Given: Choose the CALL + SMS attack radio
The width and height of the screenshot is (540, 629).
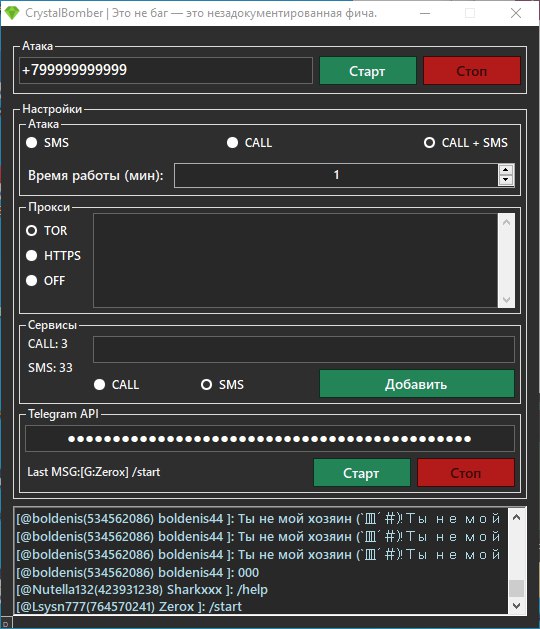Looking at the screenshot, I should [x=429, y=143].
